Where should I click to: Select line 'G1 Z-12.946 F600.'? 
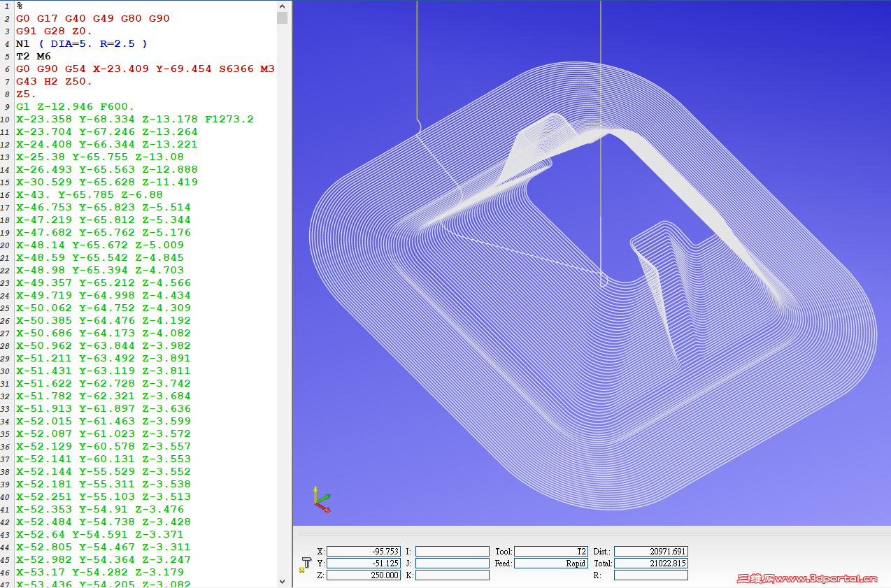pos(75,106)
